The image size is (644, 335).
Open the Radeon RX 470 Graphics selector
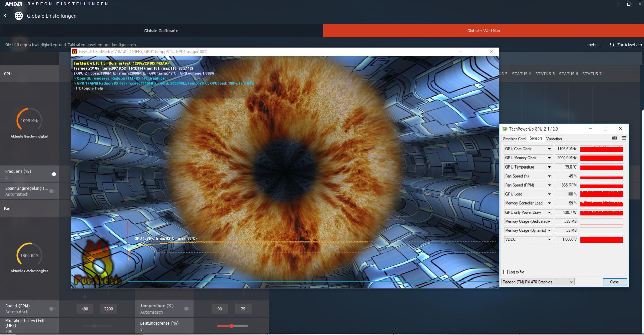click(x=538, y=282)
